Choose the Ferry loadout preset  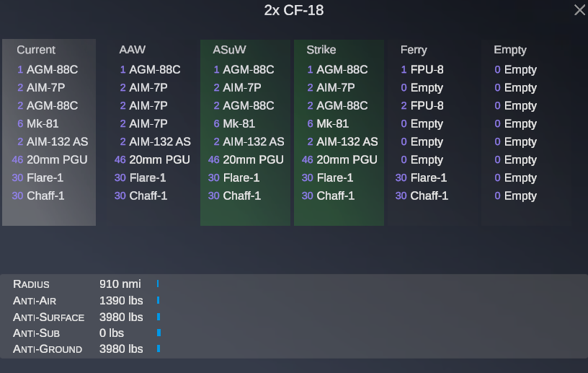(x=433, y=132)
